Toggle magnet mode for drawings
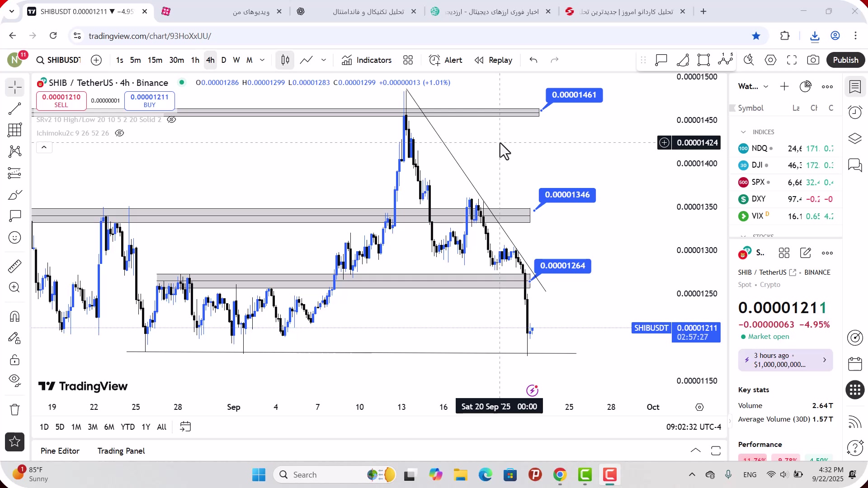Image resolution: width=868 pixels, height=488 pixels. (x=15, y=316)
